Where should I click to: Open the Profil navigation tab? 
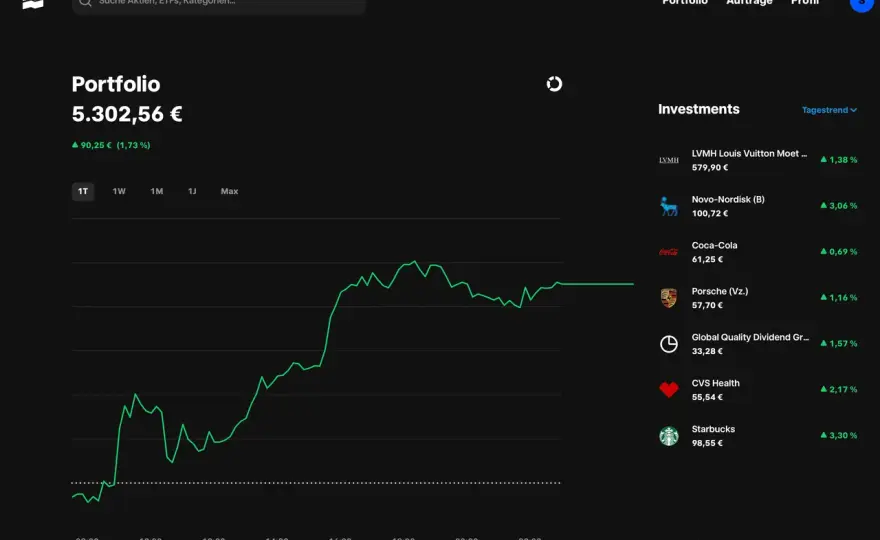(x=805, y=3)
